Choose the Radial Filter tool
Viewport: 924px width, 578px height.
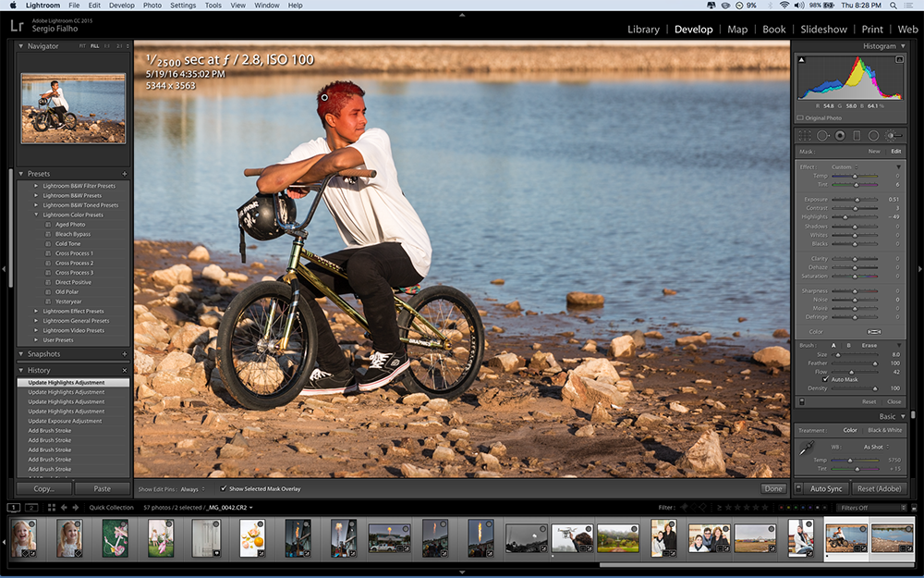point(873,135)
